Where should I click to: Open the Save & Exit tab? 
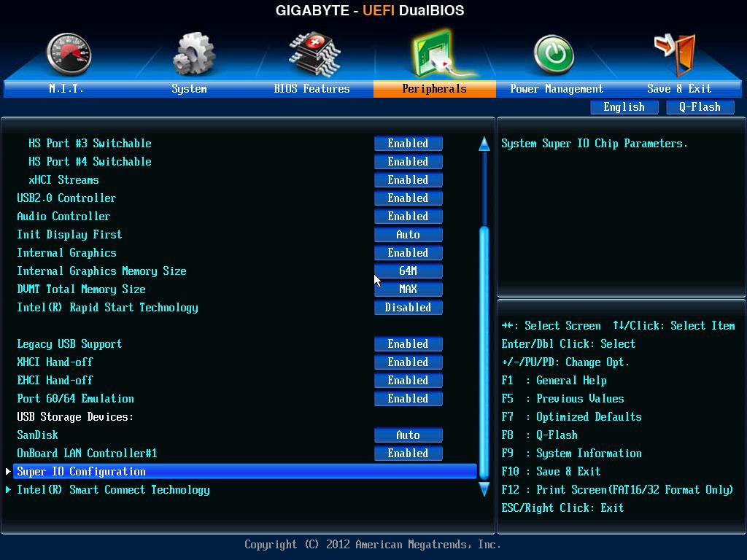click(679, 88)
